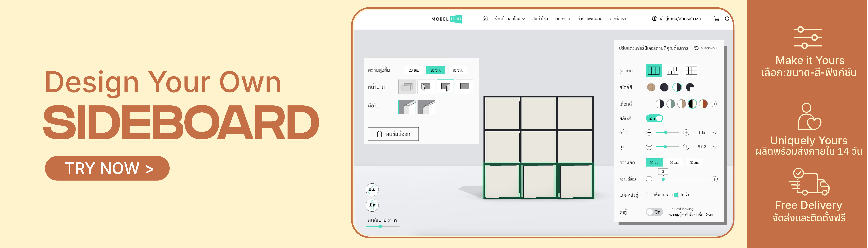
Task: Select 30 ซม. shelf height
Action: coord(435,70)
